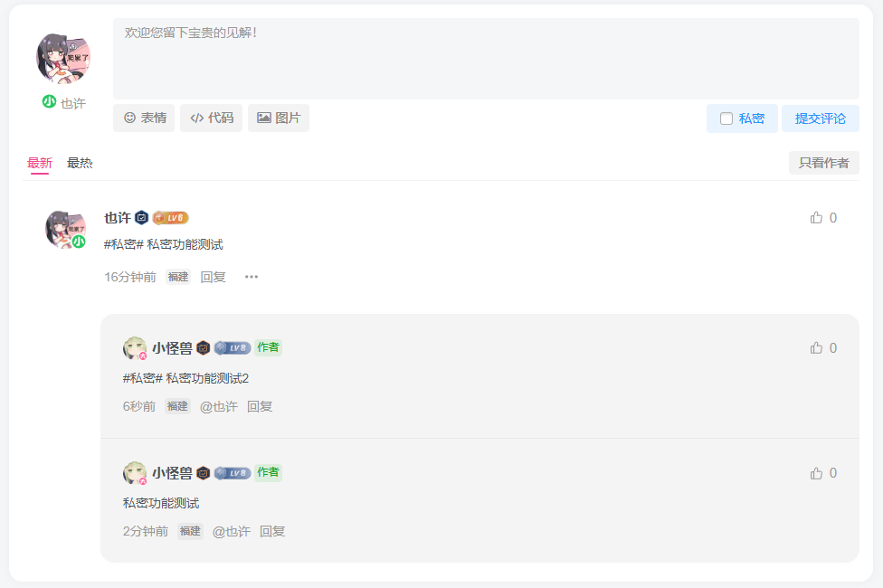Open 小怪兽's avatar in the first reply

point(135,348)
